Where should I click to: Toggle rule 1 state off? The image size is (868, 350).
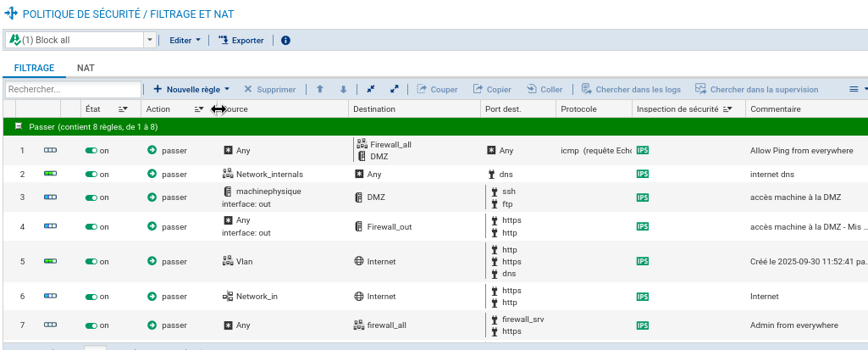pos(91,151)
